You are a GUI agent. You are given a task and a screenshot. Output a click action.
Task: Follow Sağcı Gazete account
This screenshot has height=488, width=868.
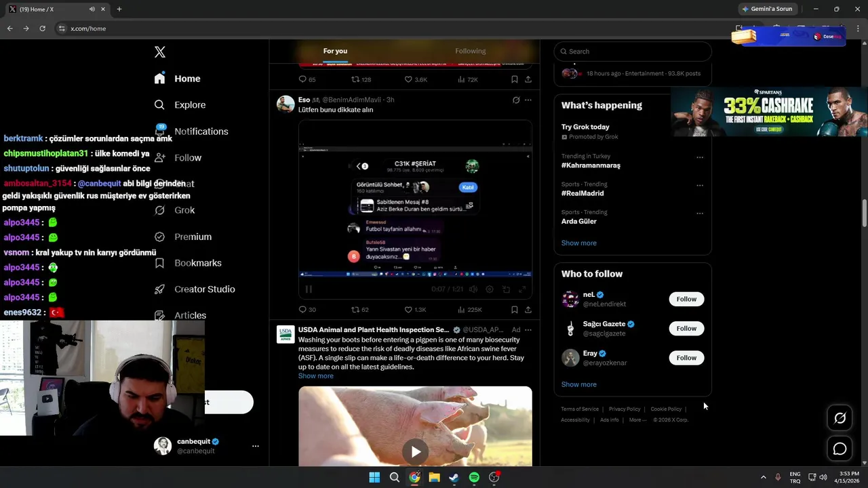(686, 329)
